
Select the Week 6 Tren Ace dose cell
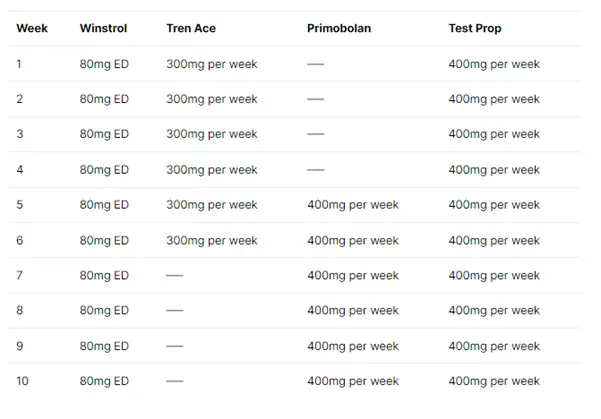211,240
